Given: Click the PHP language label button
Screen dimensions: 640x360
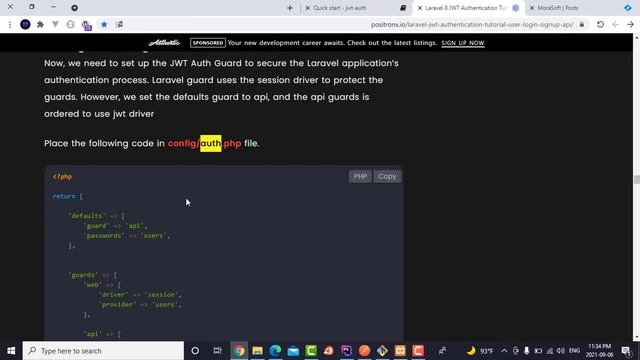Looking at the screenshot, I should (360, 176).
